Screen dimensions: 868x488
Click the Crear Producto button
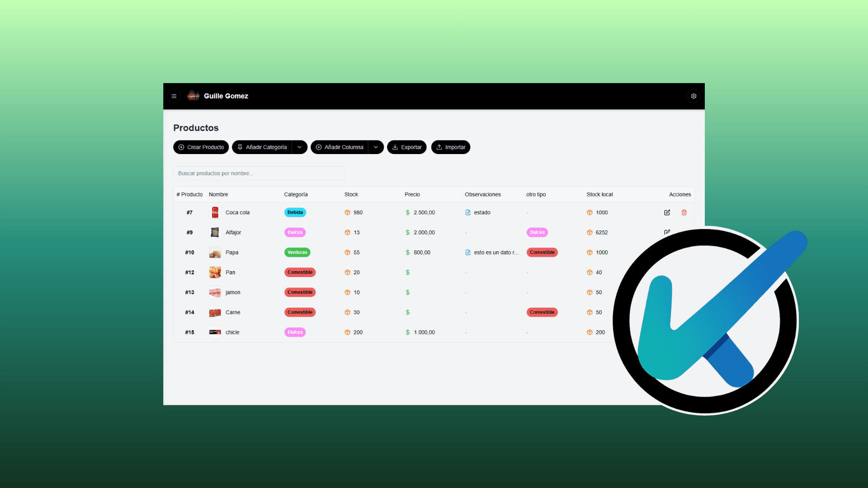click(x=201, y=147)
